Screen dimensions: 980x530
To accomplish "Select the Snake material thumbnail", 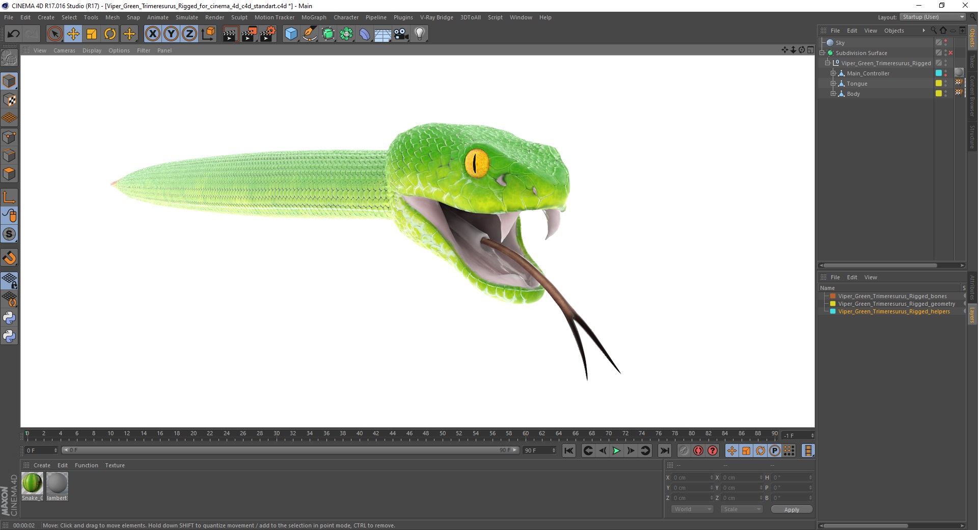I will (32, 483).
